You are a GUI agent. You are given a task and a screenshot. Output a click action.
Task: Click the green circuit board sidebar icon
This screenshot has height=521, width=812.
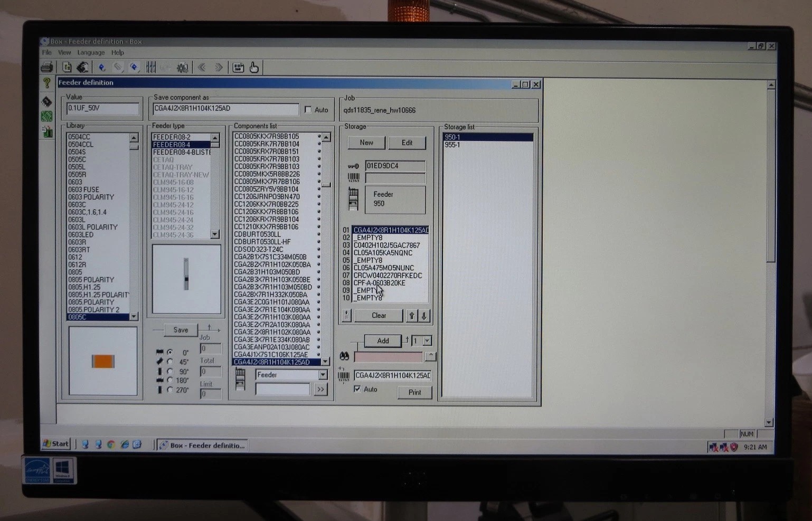[47, 116]
